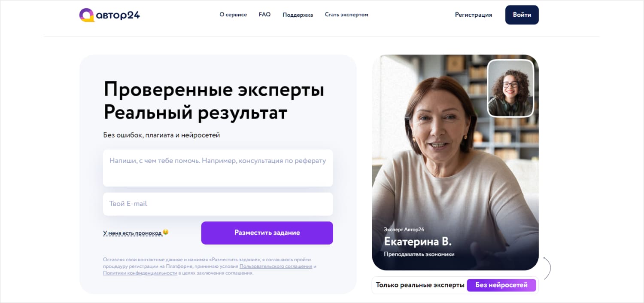Screen dimensions: 644x303
Task: Click the Только реальные эксперты label
Action: (420, 285)
